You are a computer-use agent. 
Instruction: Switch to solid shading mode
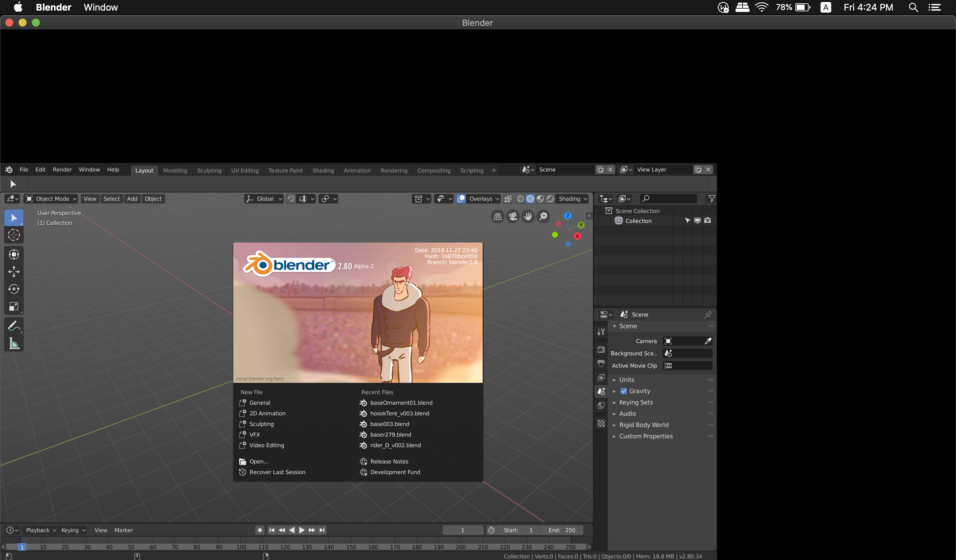tap(530, 199)
